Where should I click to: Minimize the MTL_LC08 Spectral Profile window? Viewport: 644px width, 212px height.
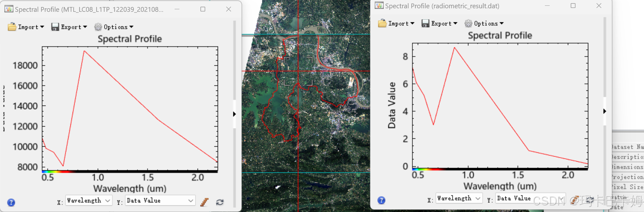click(x=177, y=9)
